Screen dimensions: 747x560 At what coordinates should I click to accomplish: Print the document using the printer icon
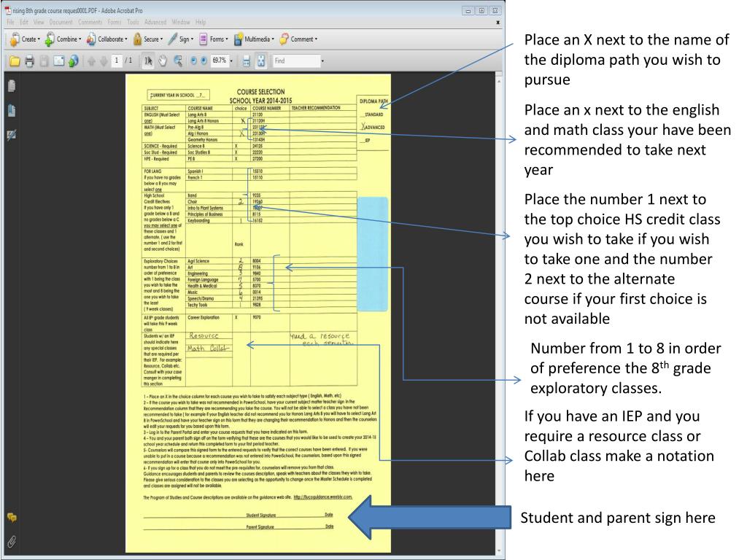coord(29,61)
